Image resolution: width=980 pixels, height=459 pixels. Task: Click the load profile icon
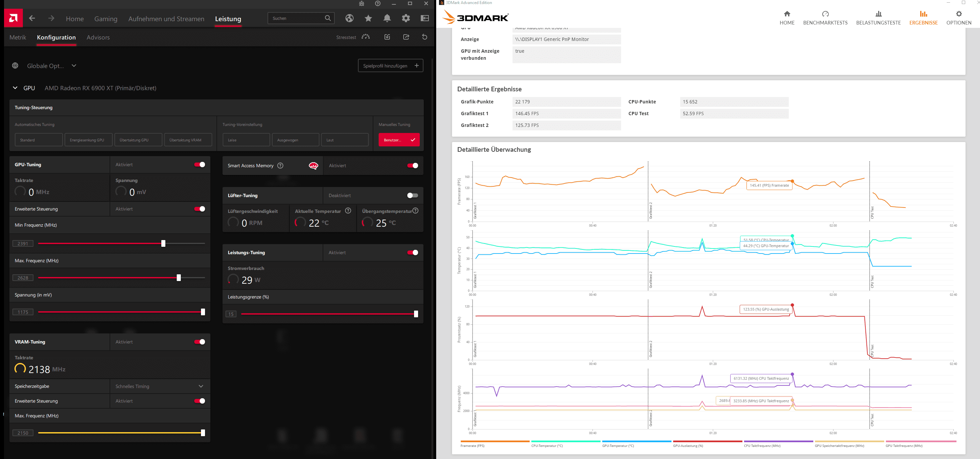[x=387, y=37]
